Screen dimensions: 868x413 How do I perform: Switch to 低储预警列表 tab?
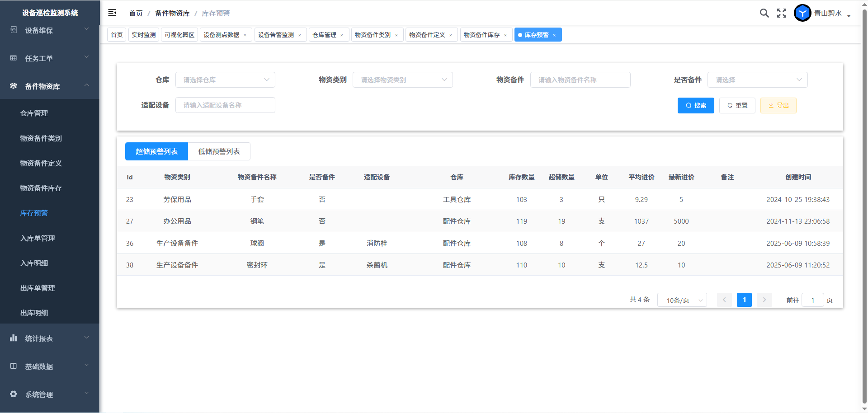219,151
